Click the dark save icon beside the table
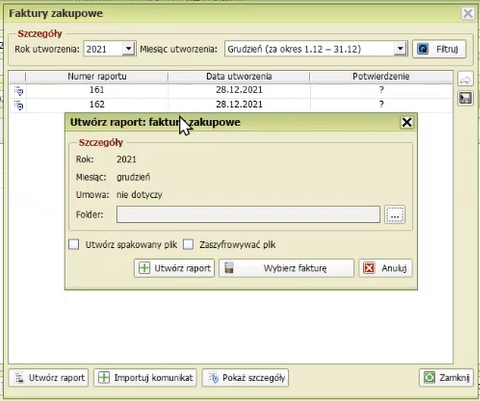The height and width of the screenshot is (401, 480). [x=465, y=98]
